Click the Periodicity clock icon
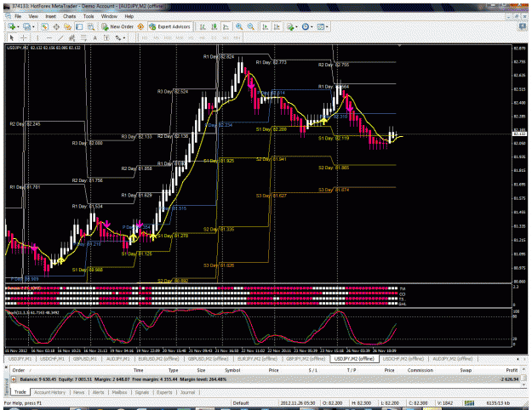 point(306,26)
